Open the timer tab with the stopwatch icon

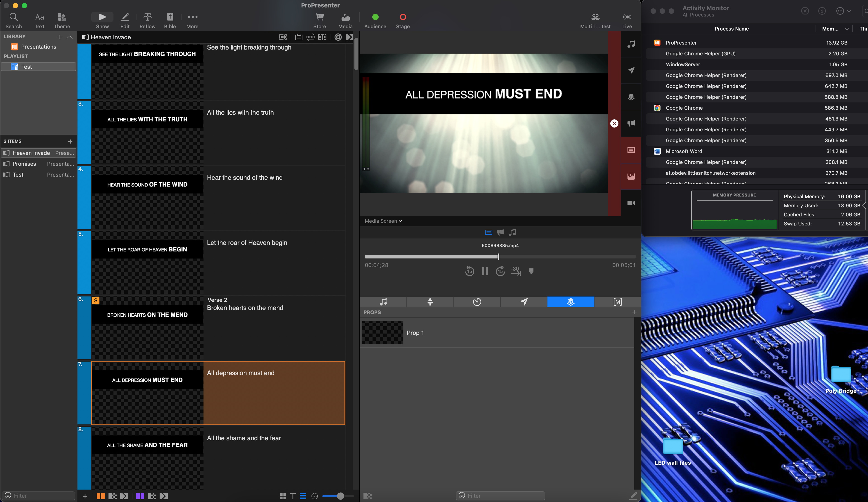(x=477, y=302)
